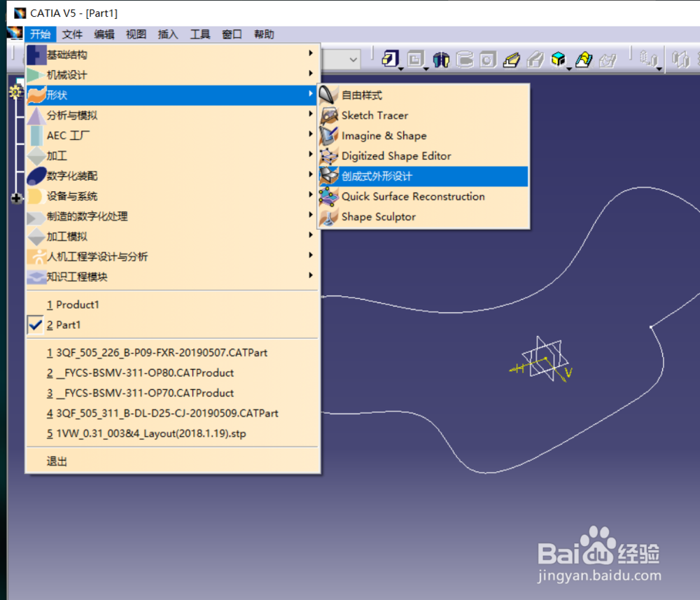700x600 pixels.
Task: Choose Quick Surface Reconstruction entry
Action: point(423,197)
